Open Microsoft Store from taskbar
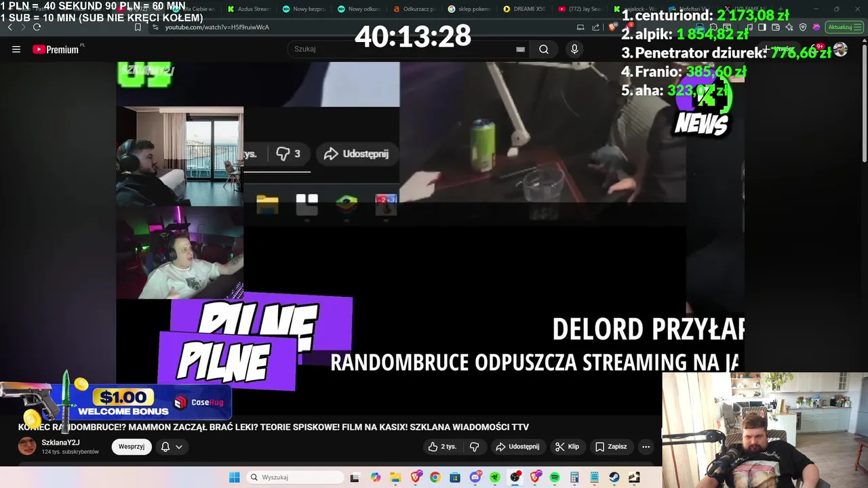This screenshot has width=868, height=488. pyautogui.click(x=455, y=477)
